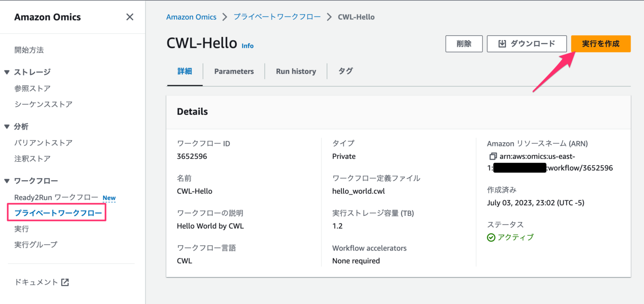The height and width of the screenshot is (304, 644).
Task: Open the Run history tab
Action: [x=296, y=71]
